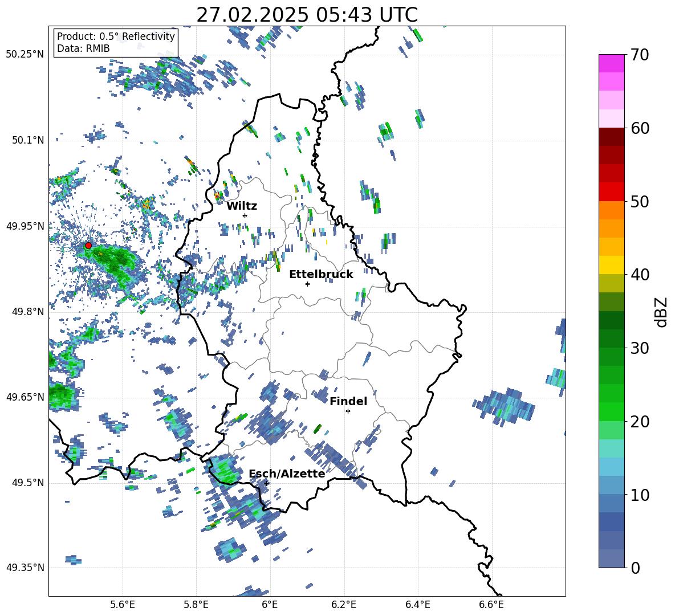Pick the dark red swatch just below 60 dBZ
675x616 pixels.
pyautogui.click(x=611, y=136)
